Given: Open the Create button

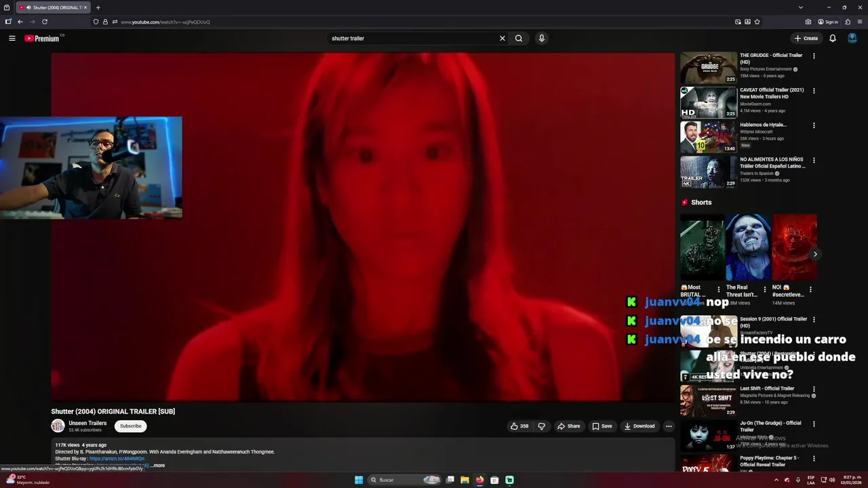Looking at the screenshot, I should coord(806,39).
